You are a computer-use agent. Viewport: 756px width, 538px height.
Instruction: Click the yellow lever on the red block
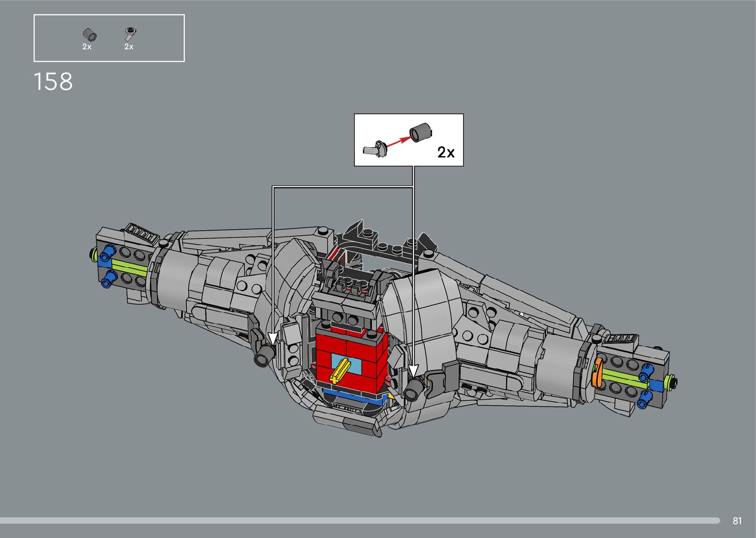pos(340,370)
